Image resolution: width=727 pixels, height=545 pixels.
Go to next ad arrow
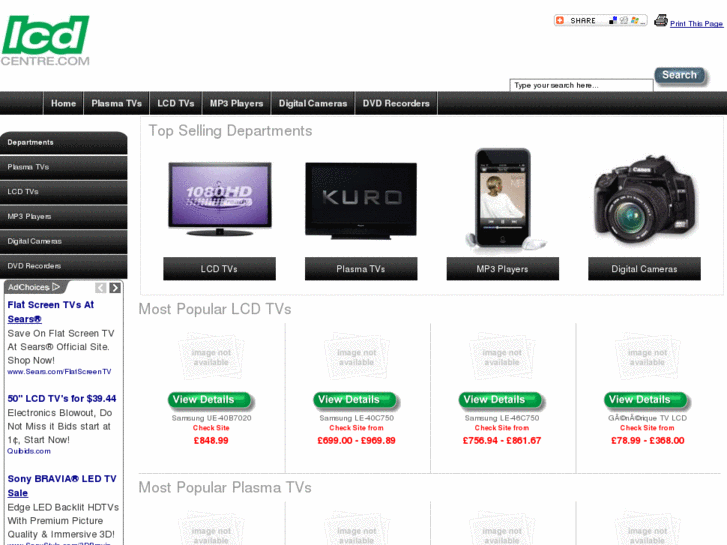click(x=115, y=288)
